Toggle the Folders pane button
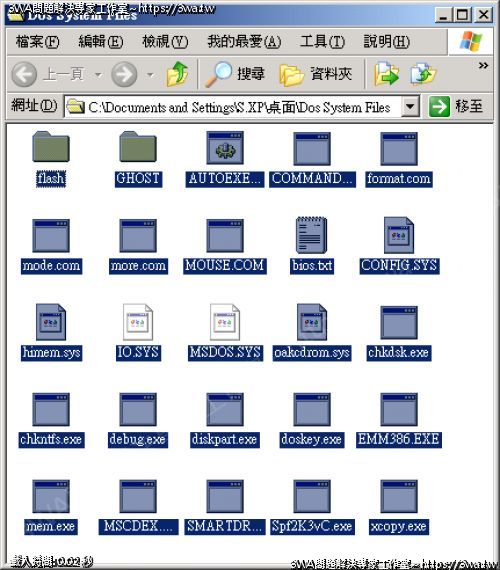Screen dimensions: 500x570 click(316, 75)
